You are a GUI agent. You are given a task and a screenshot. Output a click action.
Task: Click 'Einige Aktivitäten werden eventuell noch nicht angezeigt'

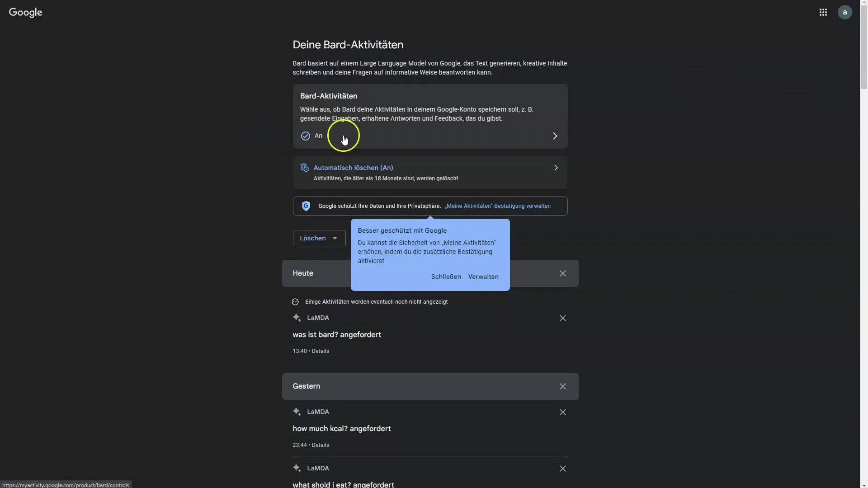(376, 302)
